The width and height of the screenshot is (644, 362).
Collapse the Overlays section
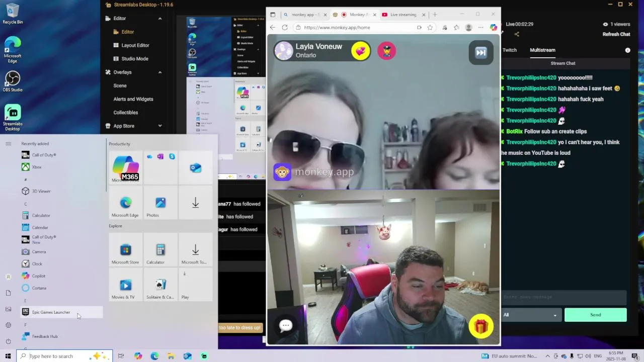tap(160, 72)
